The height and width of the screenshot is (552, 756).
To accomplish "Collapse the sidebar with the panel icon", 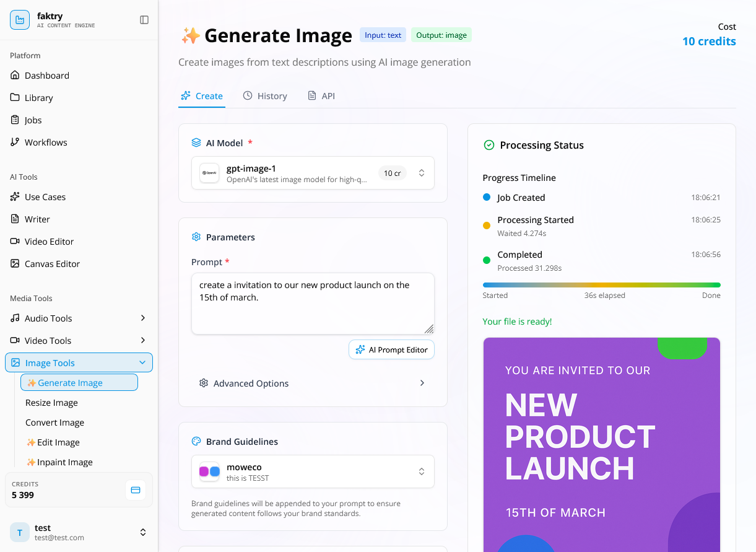I will tap(144, 20).
